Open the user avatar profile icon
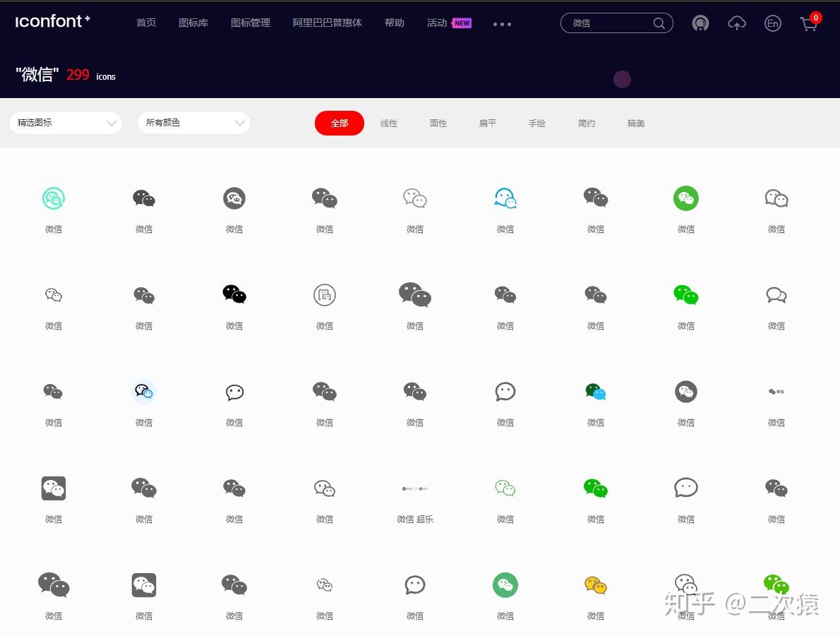This screenshot has height=638, width=840. 700,23
